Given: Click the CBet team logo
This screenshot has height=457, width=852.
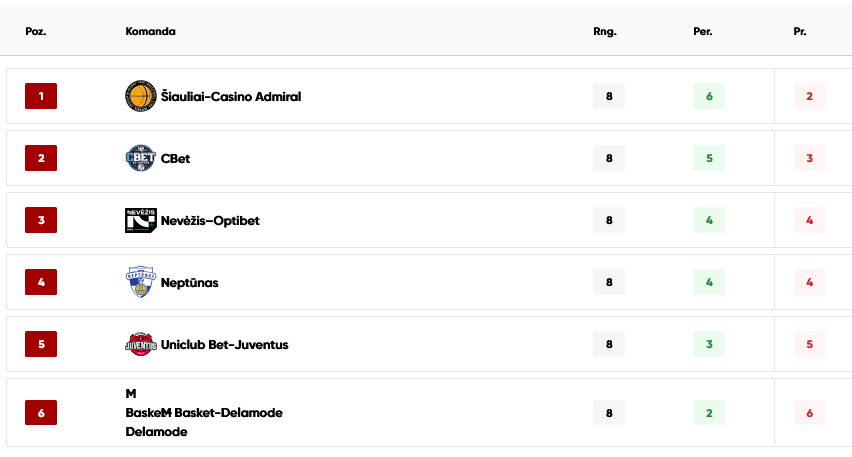Looking at the screenshot, I should [x=141, y=158].
